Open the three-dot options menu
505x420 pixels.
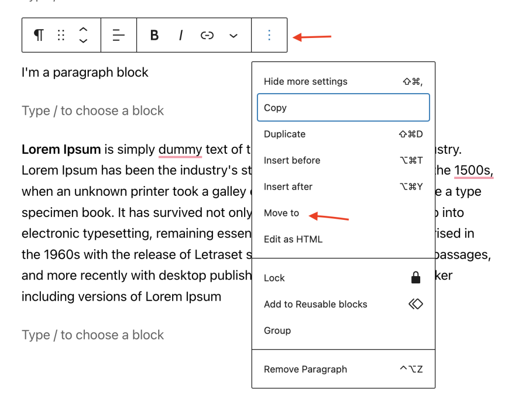point(269,35)
